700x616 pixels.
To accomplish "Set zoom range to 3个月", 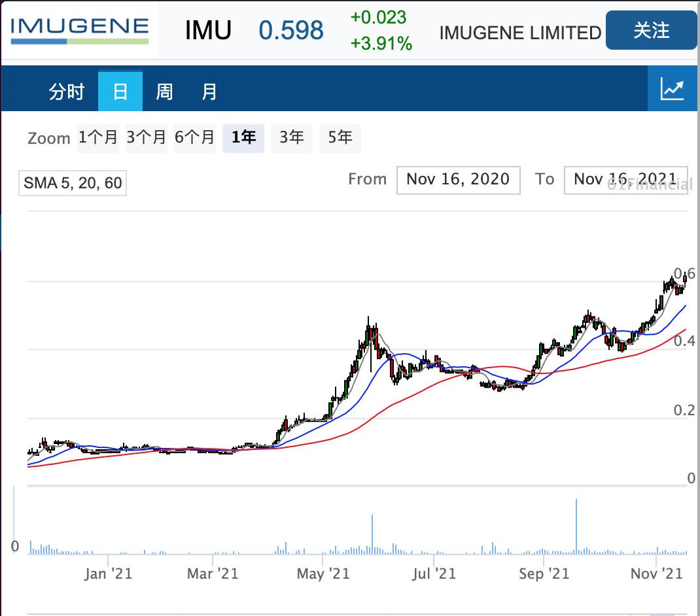I will pyautogui.click(x=147, y=137).
